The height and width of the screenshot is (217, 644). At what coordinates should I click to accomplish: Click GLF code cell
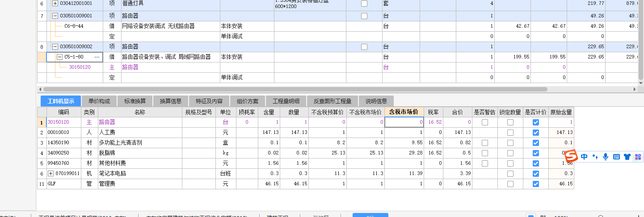click(64, 184)
